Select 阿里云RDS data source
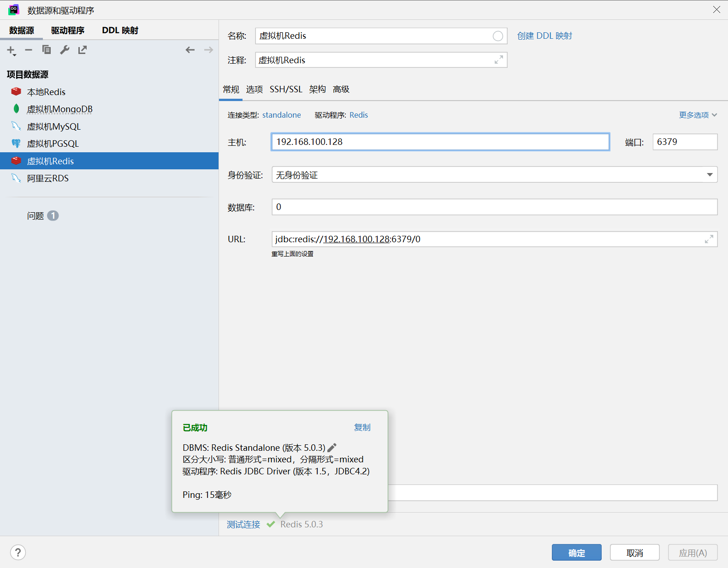Viewport: 728px width, 568px height. pos(109,178)
